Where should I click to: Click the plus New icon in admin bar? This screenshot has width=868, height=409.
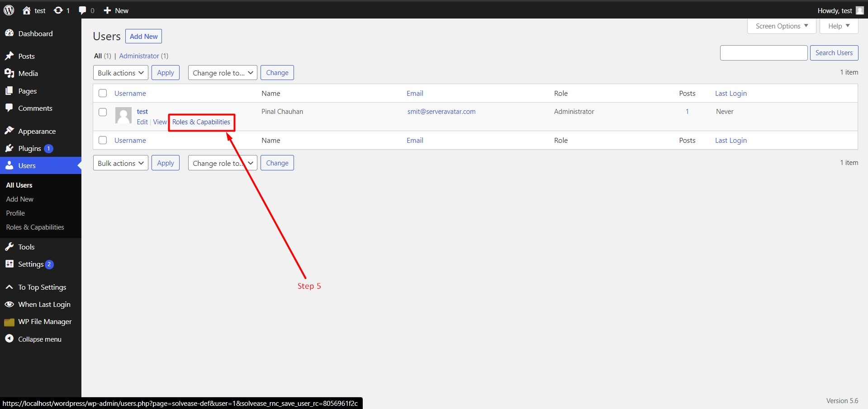click(x=107, y=10)
